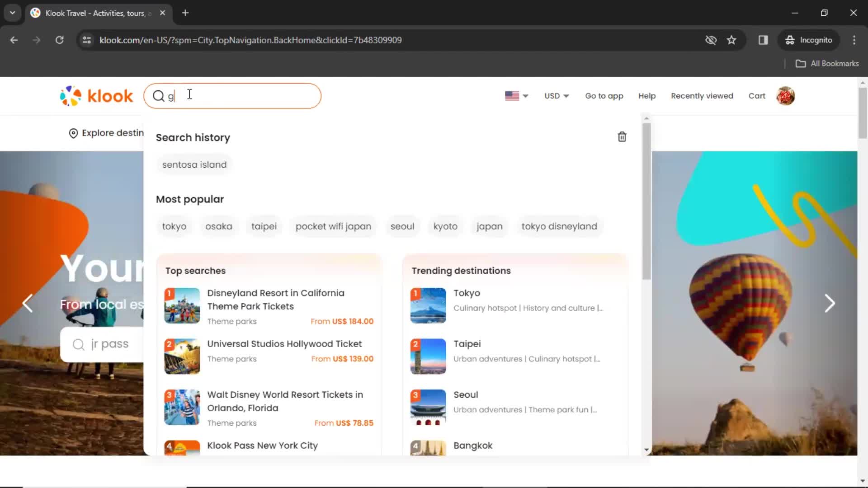This screenshot has width=868, height=488.
Task: Click dropdown scrollbar down arrow
Action: pos(646,450)
